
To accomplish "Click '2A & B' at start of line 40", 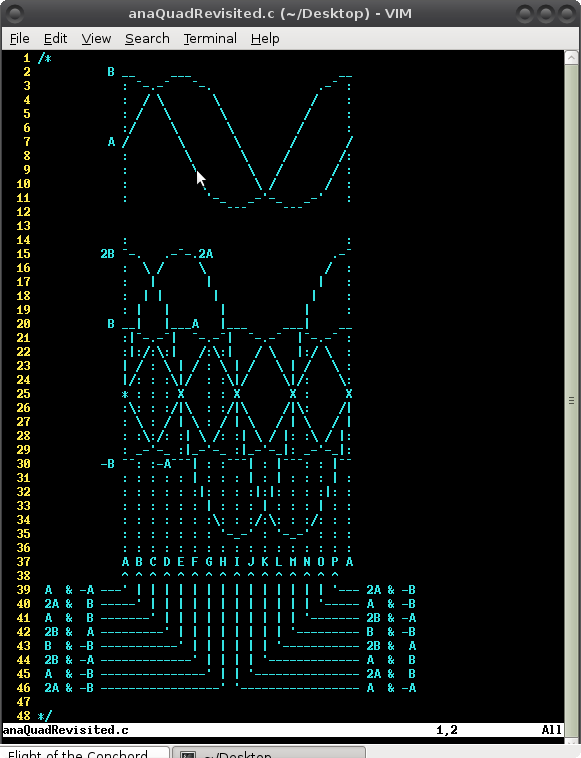I will [69, 604].
